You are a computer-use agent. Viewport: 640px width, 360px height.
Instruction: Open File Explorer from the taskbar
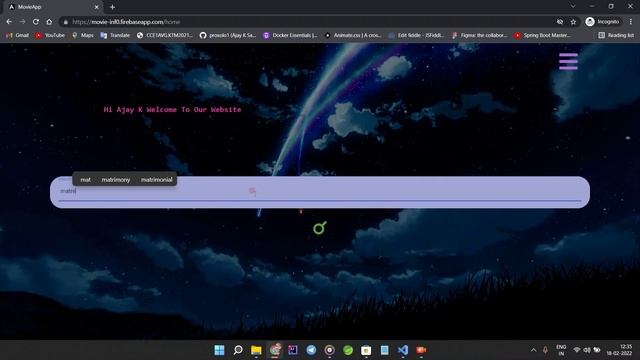(x=256, y=350)
